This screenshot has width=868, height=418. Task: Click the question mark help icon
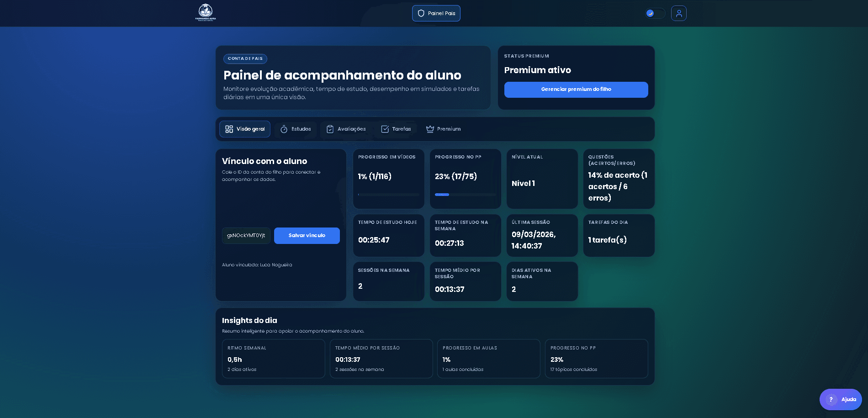click(831, 399)
